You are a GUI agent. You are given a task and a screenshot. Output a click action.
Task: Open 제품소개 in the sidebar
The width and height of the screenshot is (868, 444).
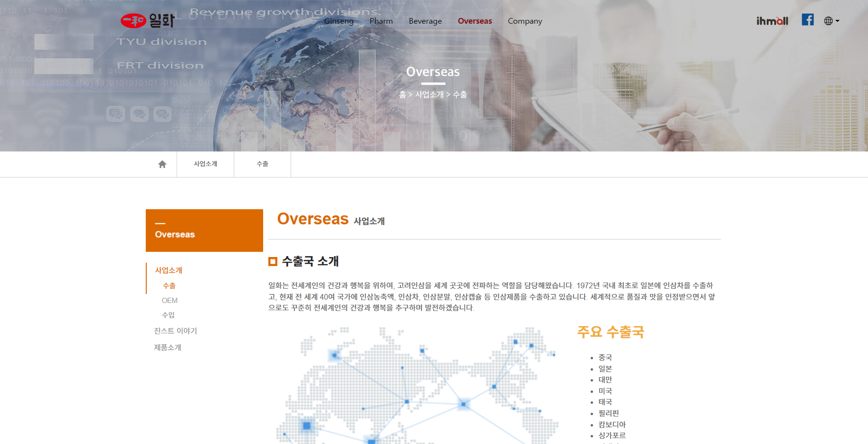(x=168, y=347)
